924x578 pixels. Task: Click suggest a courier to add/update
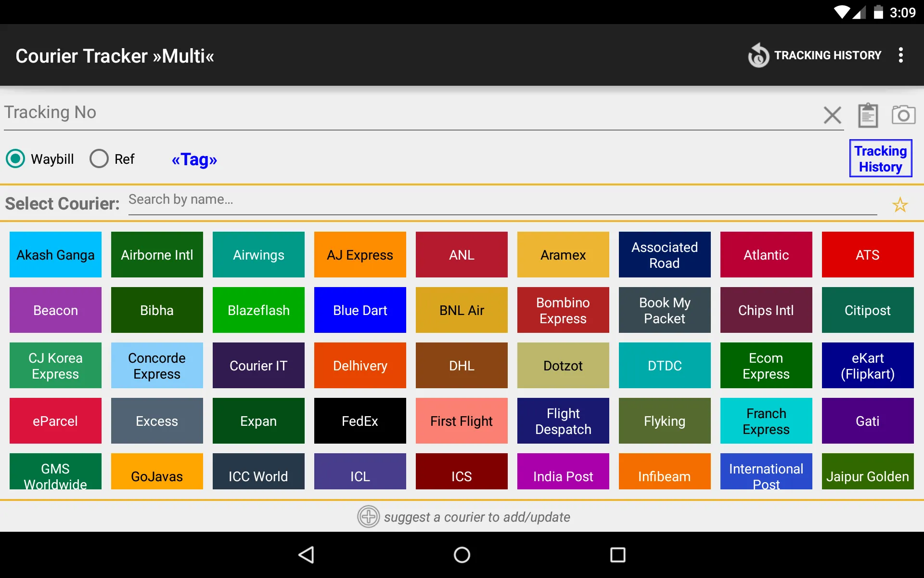(476, 517)
